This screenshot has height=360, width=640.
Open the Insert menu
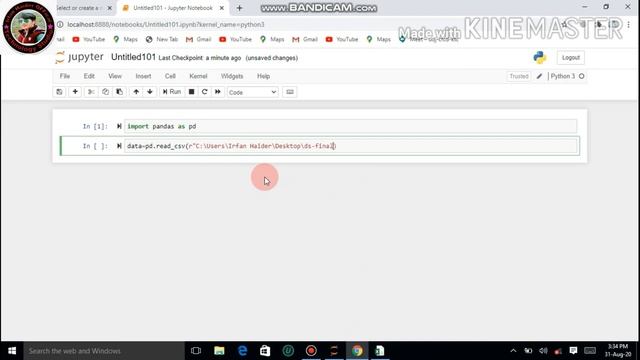tap(143, 76)
